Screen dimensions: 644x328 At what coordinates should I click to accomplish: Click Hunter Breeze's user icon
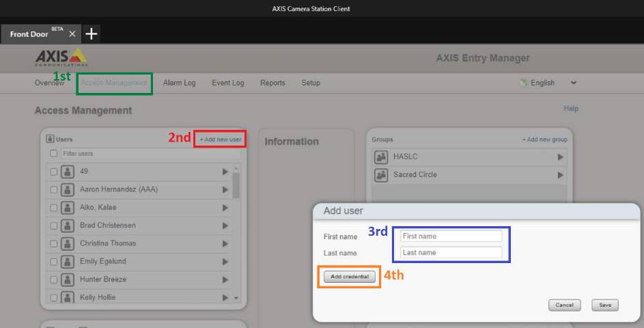(x=68, y=280)
